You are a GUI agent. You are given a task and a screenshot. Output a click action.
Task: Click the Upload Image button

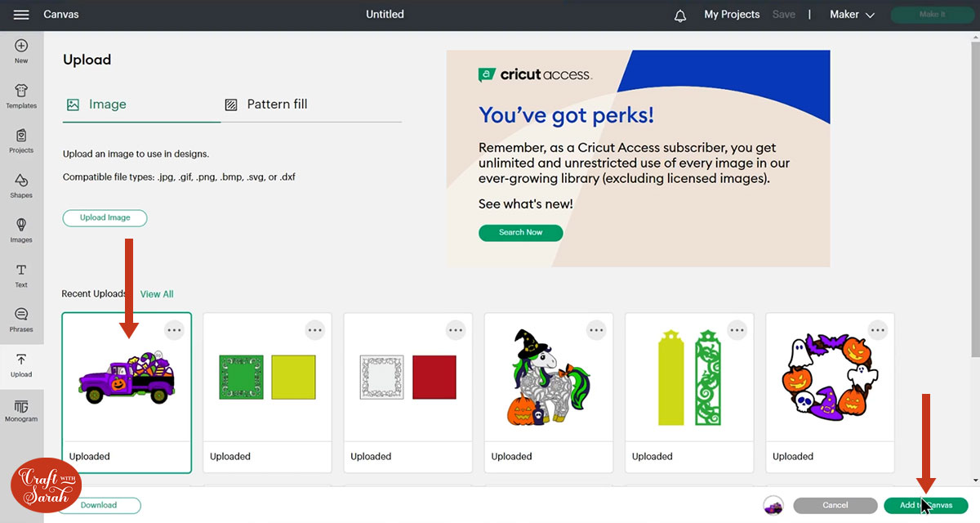click(x=105, y=218)
